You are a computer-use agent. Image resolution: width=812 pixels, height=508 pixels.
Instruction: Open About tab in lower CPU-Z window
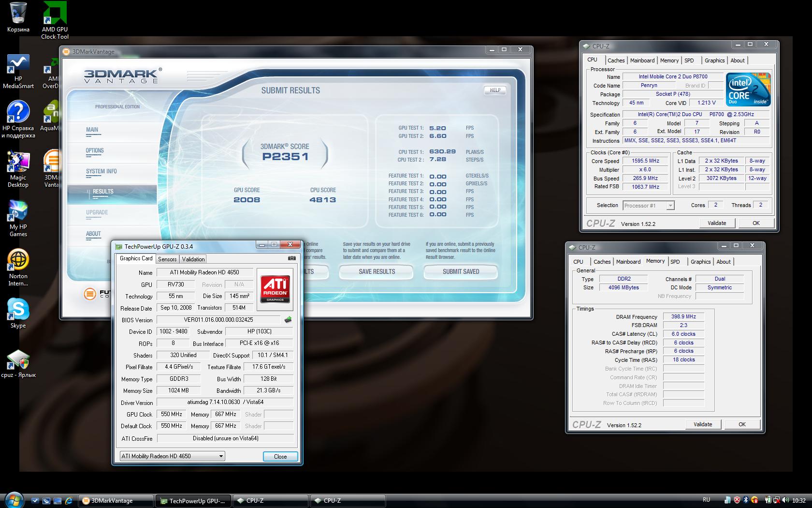click(724, 262)
